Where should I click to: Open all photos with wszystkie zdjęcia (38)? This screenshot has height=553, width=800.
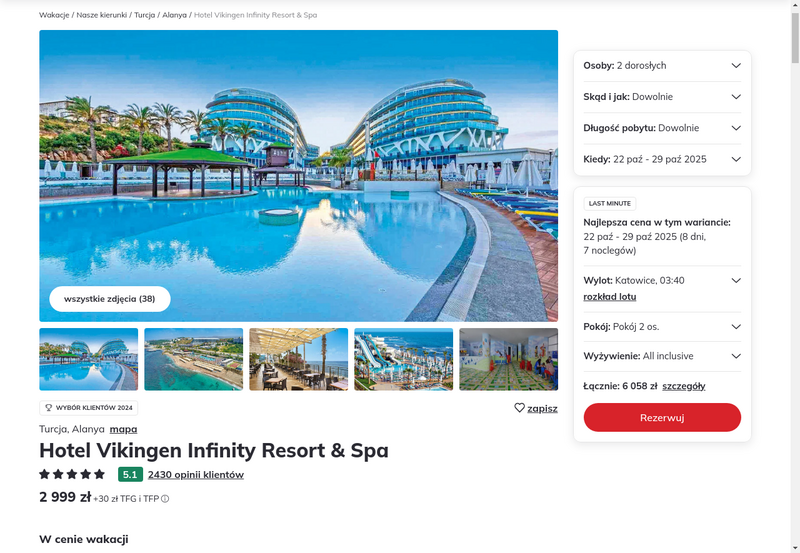110,299
